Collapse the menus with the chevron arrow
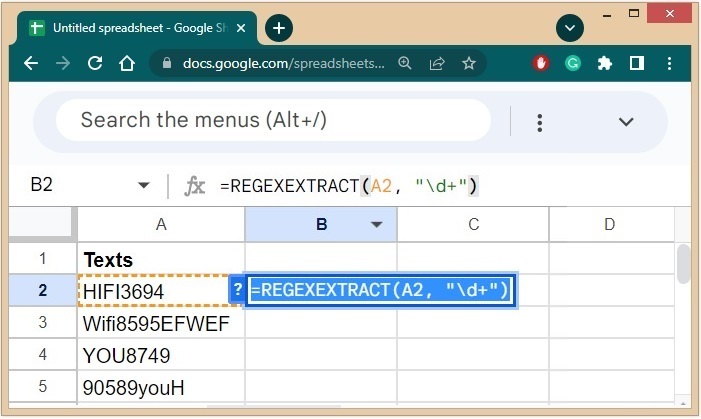 (x=626, y=122)
